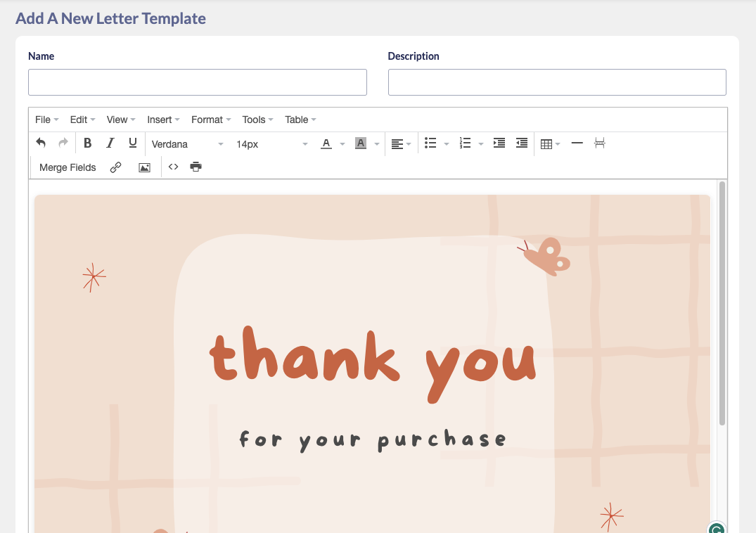Click the Redo arrow icon
Image resolution: width=756 pixels, height=533 pixels.
click(x=63, y=143)
